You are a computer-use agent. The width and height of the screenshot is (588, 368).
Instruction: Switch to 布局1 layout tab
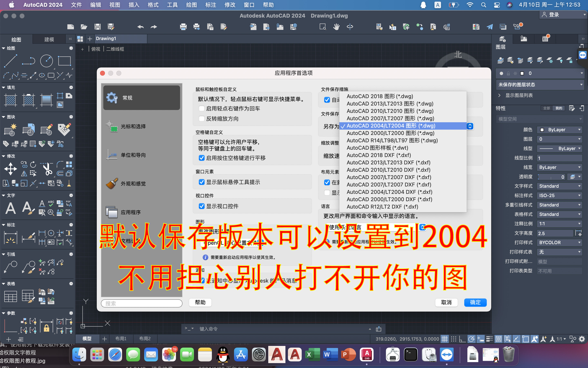(x=121, y=339)
